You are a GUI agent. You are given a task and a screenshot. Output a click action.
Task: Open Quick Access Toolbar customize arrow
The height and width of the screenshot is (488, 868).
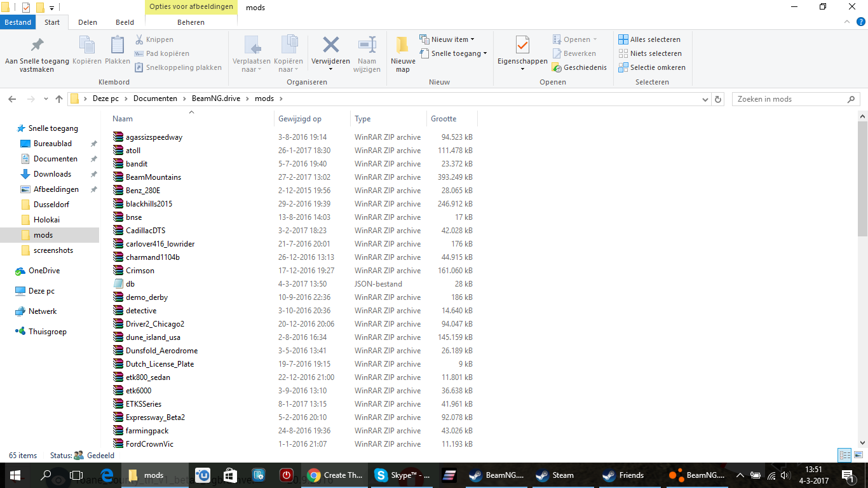[x=51, y=8]
